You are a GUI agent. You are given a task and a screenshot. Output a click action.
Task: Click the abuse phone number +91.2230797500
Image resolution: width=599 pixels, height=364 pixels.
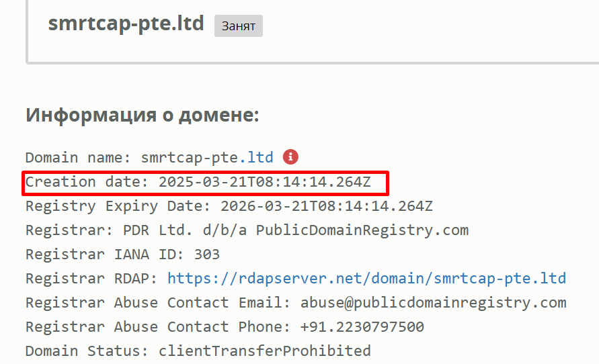point(362,327)
